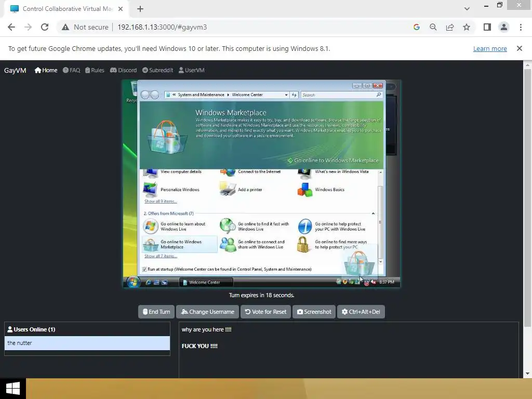
Task: Open Windows Basics item
Action: [x=321, y=190]
